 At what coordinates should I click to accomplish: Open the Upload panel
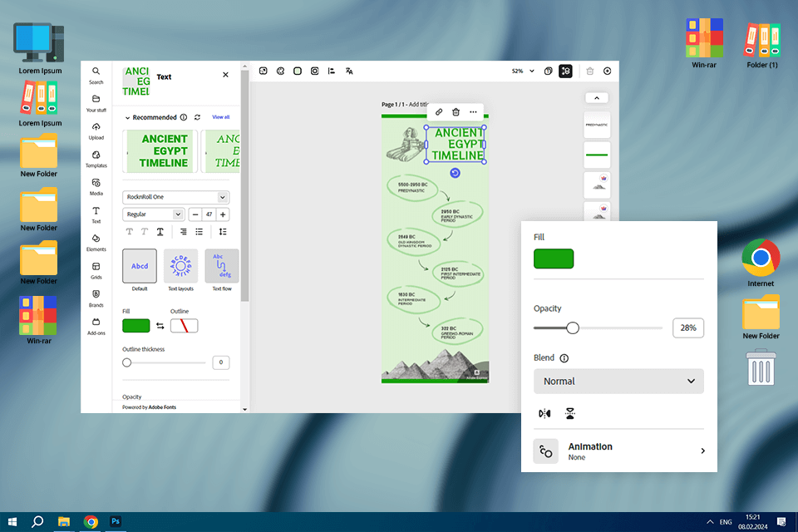96,131
